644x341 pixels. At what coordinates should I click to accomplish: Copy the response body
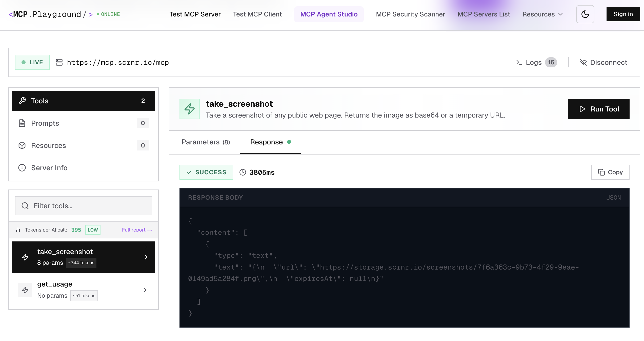[x=610, y=172]
